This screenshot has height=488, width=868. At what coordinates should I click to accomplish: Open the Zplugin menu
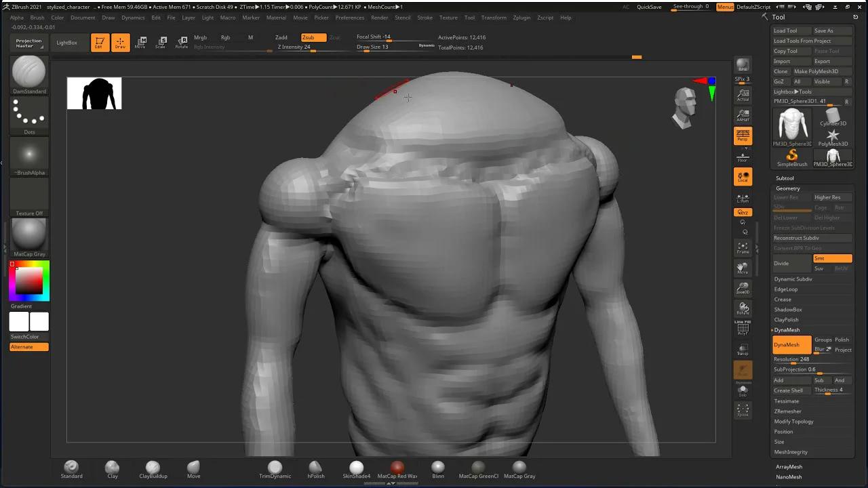click(521, 18)
